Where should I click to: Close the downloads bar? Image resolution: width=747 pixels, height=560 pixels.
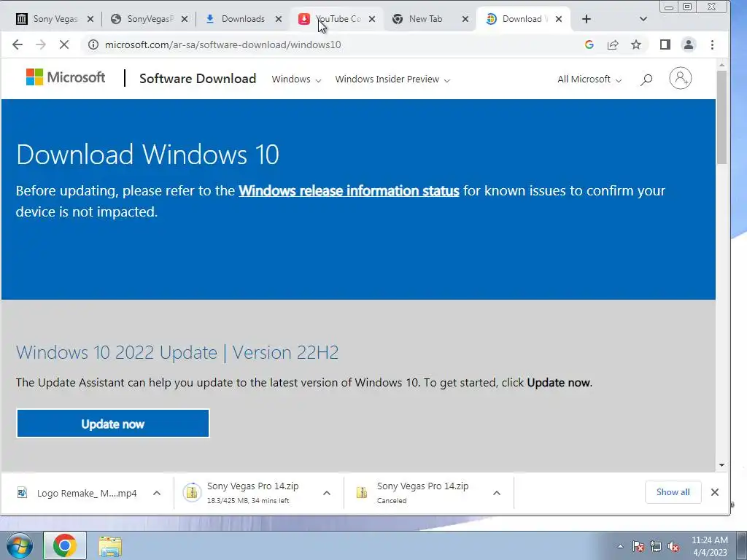(715, 492)
